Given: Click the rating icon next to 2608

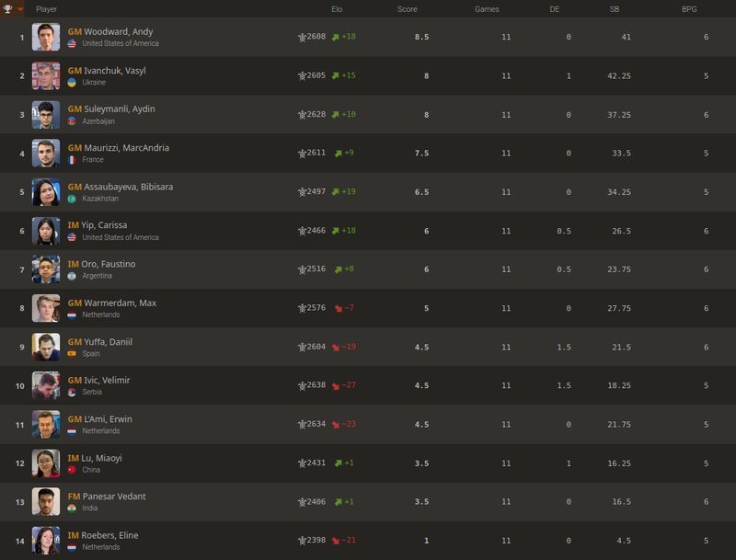Looking at the screenshot, I should click(x=302, y=38).
